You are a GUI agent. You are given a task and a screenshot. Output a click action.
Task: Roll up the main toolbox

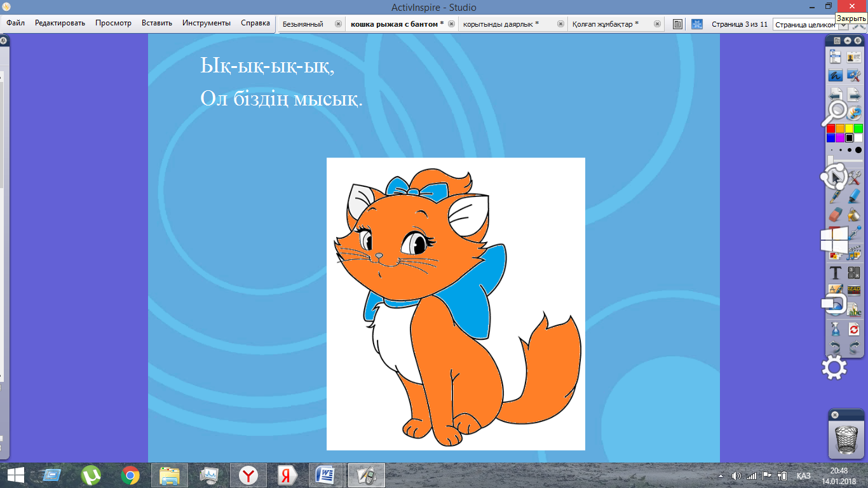click(x=847, y=41)
